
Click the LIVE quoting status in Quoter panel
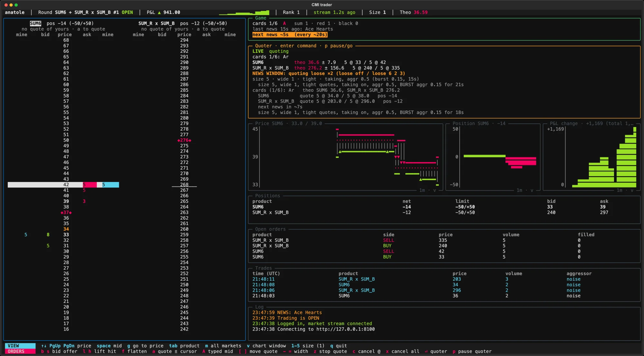coord(270,51)
